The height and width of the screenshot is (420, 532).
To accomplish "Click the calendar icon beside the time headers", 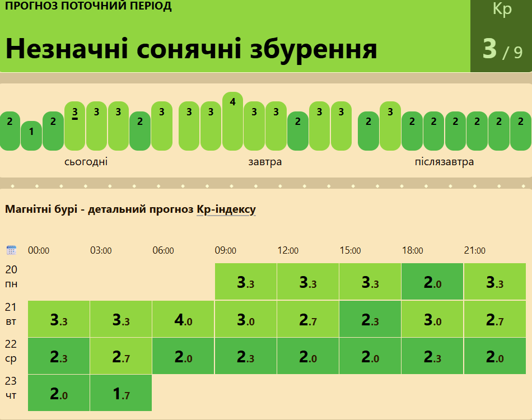I will tap(11, 250).
